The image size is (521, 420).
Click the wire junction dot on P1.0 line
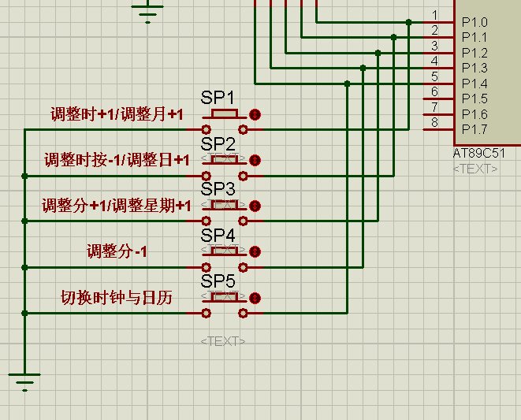[409, 22]
